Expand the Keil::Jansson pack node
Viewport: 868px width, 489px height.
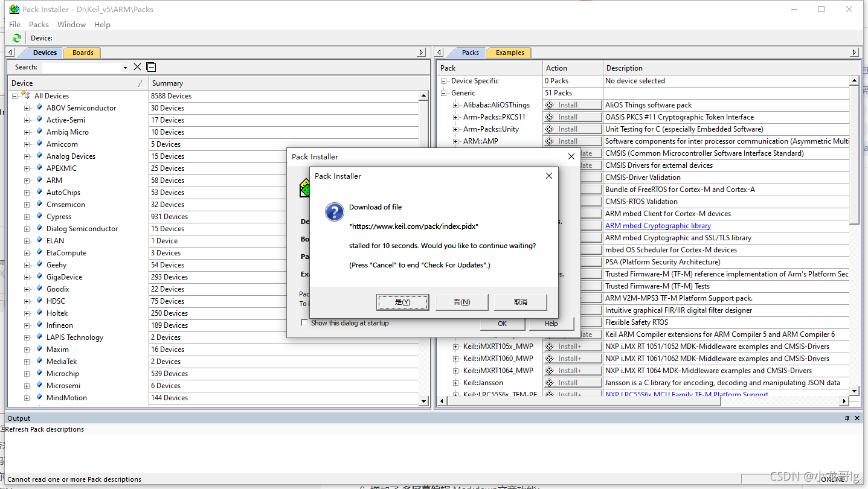(456, 383)
